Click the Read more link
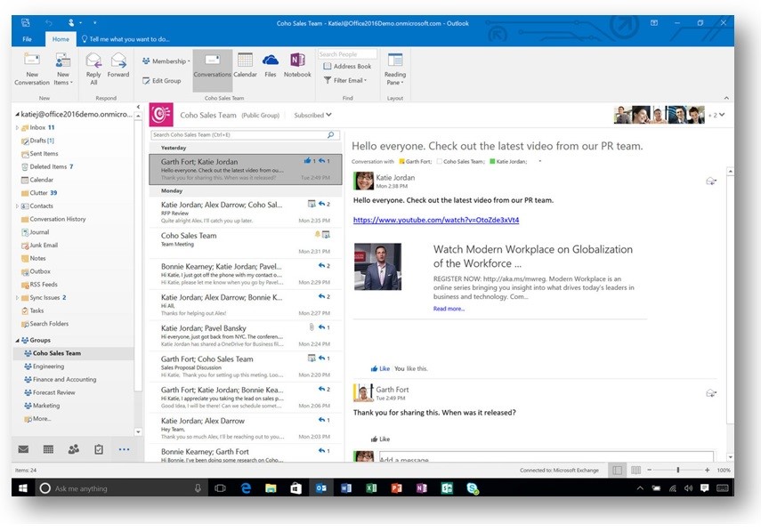The width and height of the screenshot is (769, 532). point(449,309)
